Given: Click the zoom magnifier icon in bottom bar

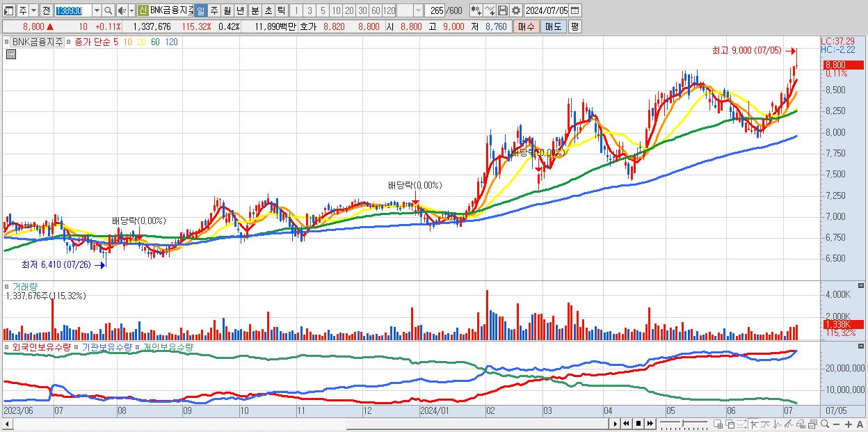Looking at the screenshot, I should tap(825, 424).
